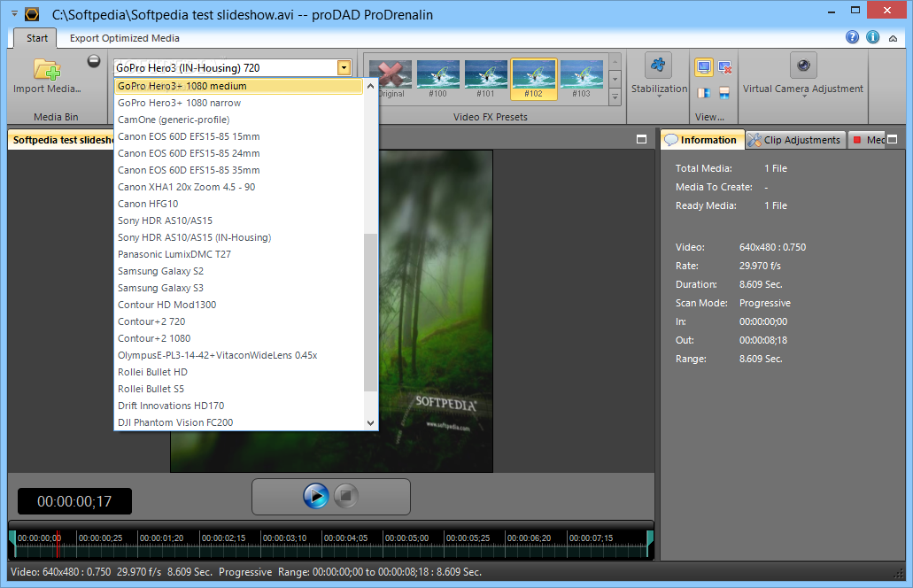Click the view icon with red X
The width and height of the screenshot is (913, 588).
pyautogui.click(x=725, y=67)
